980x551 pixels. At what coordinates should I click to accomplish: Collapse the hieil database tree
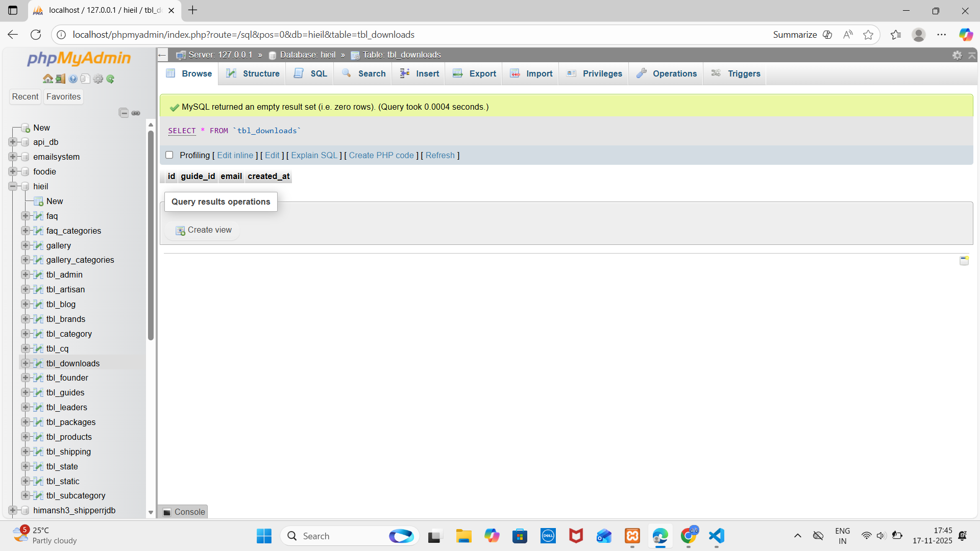pyautogui.click(x=13, y=186)
